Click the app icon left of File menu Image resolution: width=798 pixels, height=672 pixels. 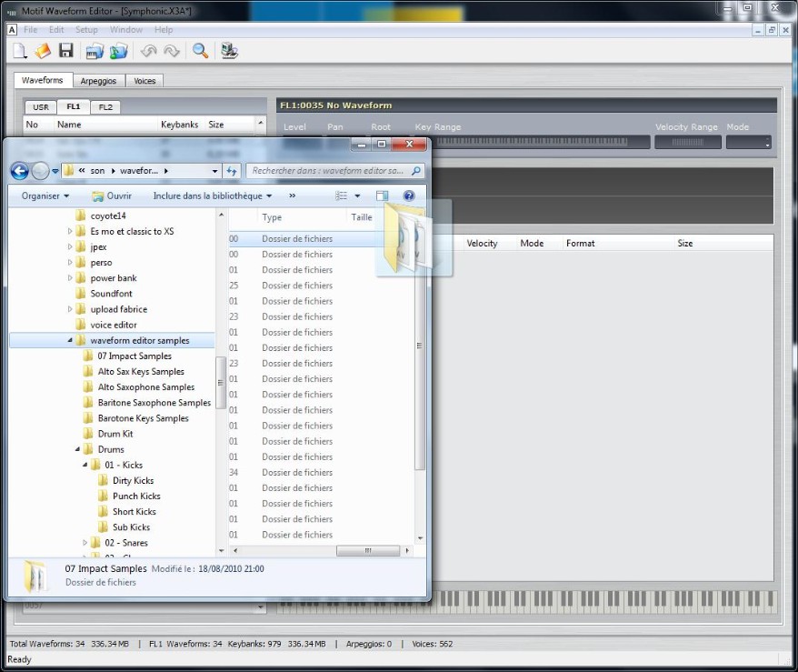pyautogui.click(x=12, y=29)
